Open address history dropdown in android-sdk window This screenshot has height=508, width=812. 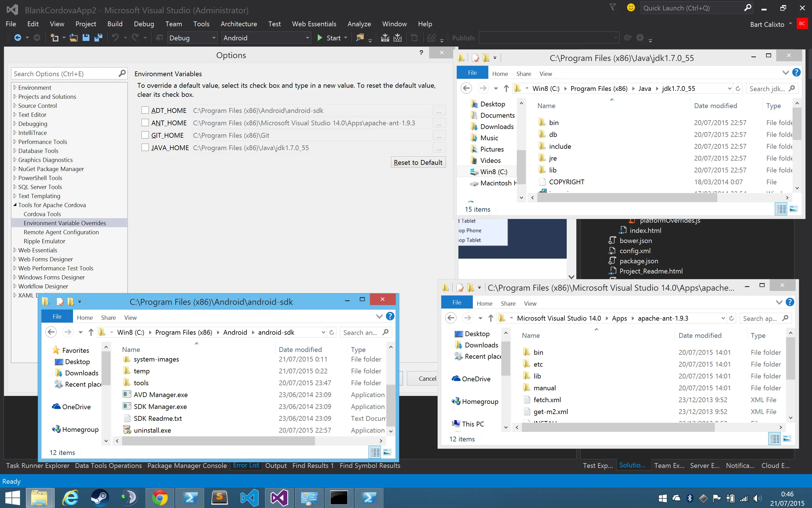pos(323,332)
